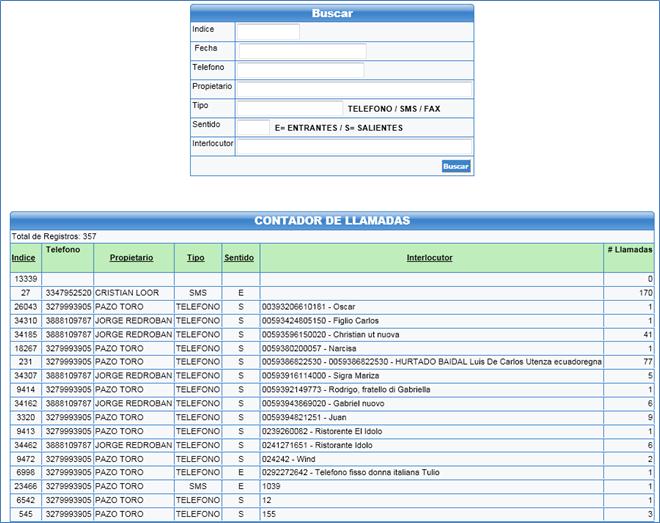660x523 pixels.
Task: Select the Telefono search text box
Action: [x=300, y=70]
